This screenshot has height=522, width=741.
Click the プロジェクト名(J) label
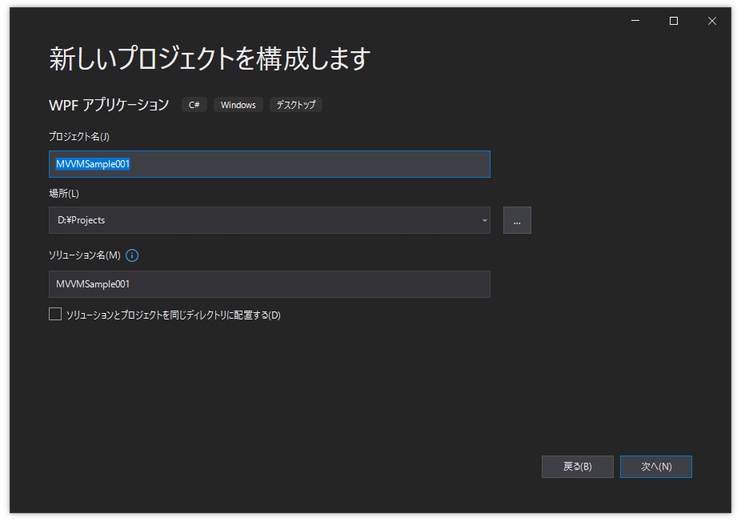coord(79,137)
